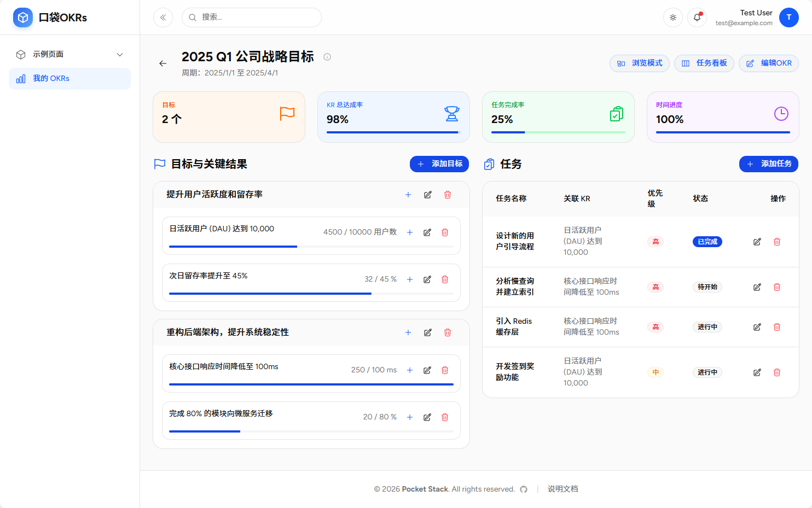Click inside the 搜索 search field
Viewport: 812px width, 508px height.
(x=251, y=17)
